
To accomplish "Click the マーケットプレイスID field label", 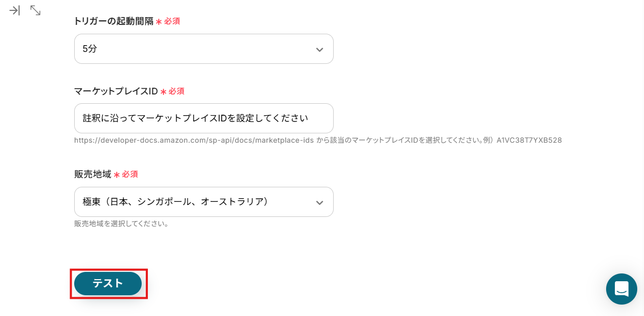I will click(116, 91).
